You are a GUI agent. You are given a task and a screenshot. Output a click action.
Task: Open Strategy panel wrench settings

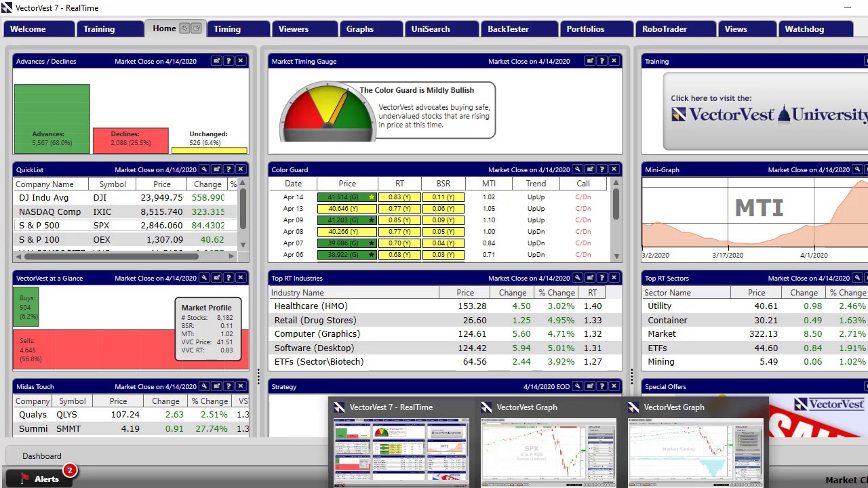(x=578, y=386)
